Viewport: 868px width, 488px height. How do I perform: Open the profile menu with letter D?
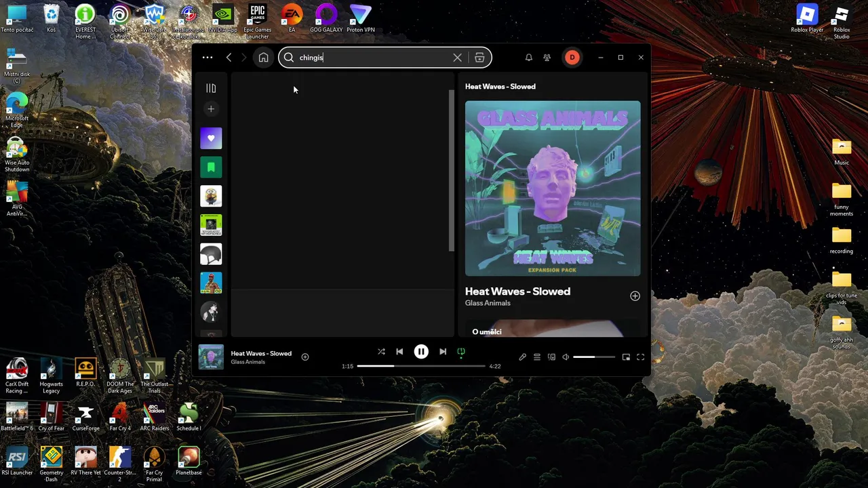point(572,58)
